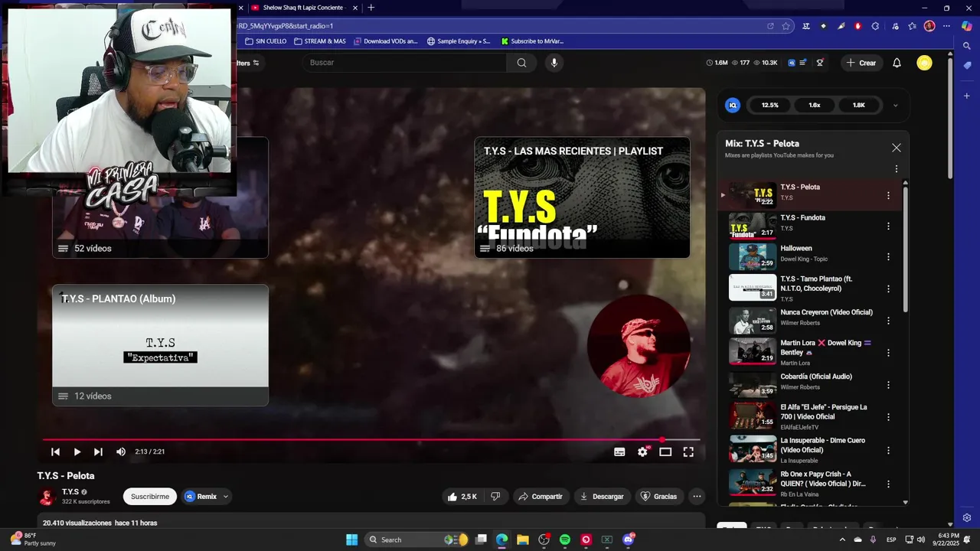Play the T.Y.S - Pelota video
980x551 pixels.
pos(77,452)
